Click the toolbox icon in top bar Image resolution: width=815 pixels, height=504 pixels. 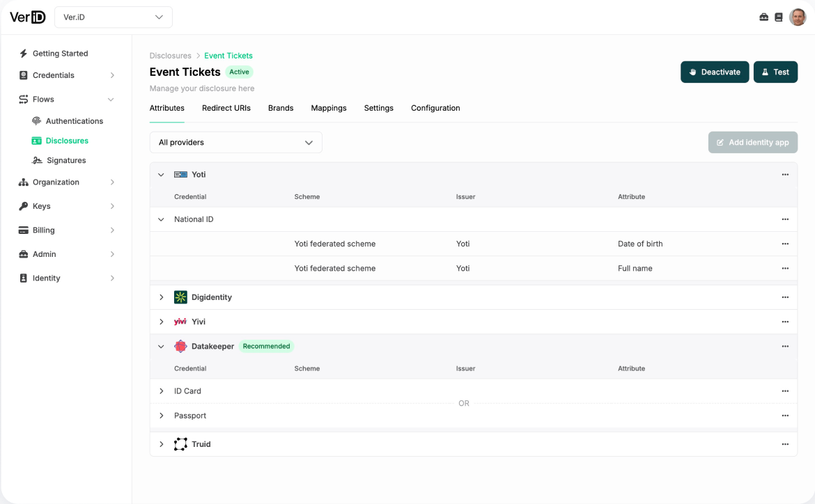pyautogui.click(x=763, y=17)
